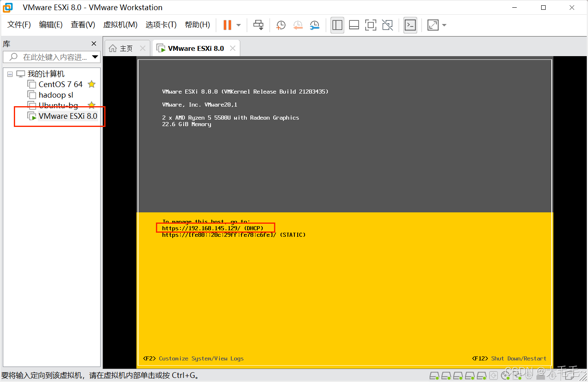Close the VMware ESXi 8.0 tab
The image size is (588, 382).
(233, 48)
